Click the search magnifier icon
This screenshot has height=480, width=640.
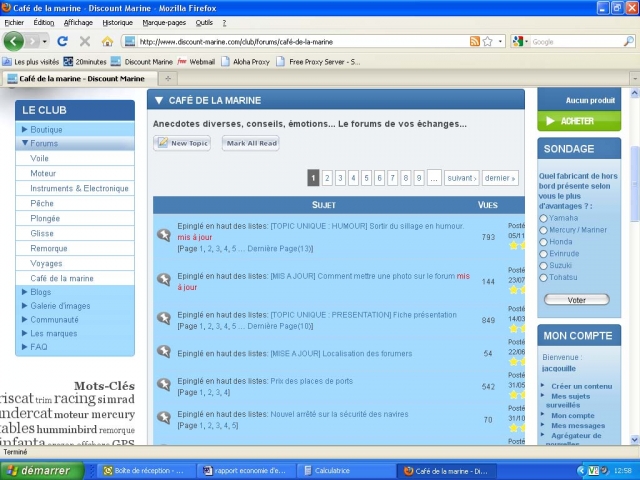pyautogui.click(x=629, y=41)
